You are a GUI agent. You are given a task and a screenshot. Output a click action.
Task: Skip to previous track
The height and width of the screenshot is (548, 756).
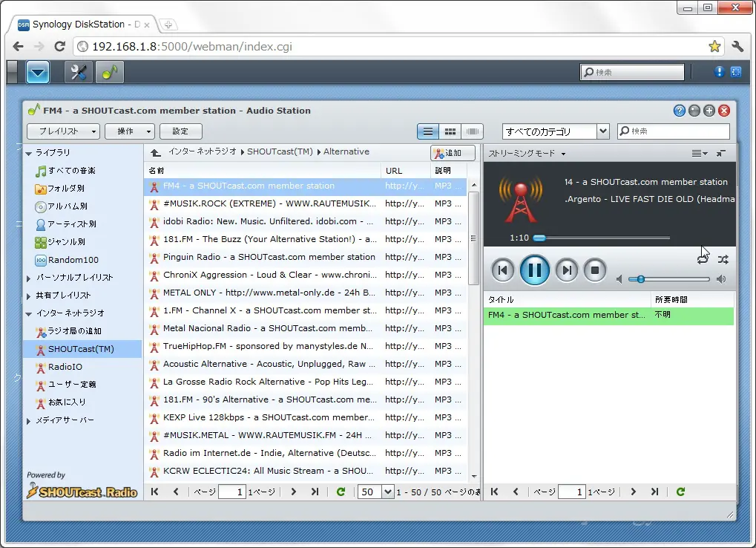(502, 270)
